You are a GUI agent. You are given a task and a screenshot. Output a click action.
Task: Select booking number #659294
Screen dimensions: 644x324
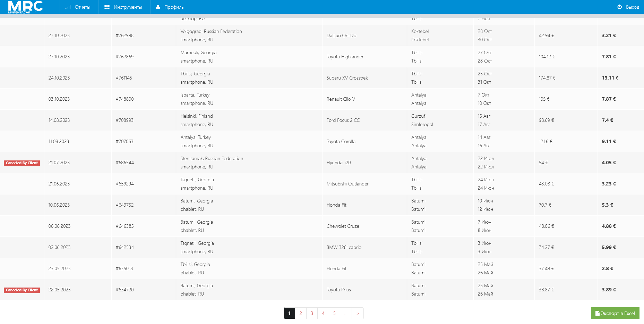124,184
